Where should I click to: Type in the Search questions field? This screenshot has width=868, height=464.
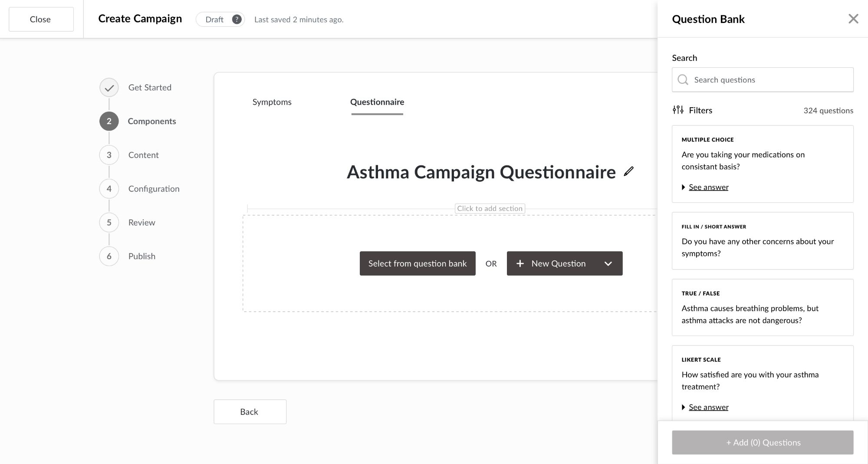[763, 80]
